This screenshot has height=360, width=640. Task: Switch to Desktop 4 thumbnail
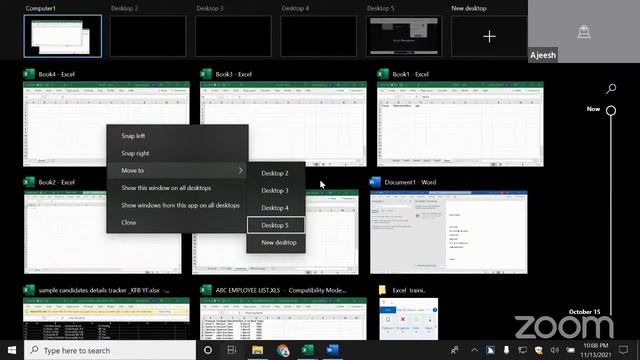pos(319,36)
